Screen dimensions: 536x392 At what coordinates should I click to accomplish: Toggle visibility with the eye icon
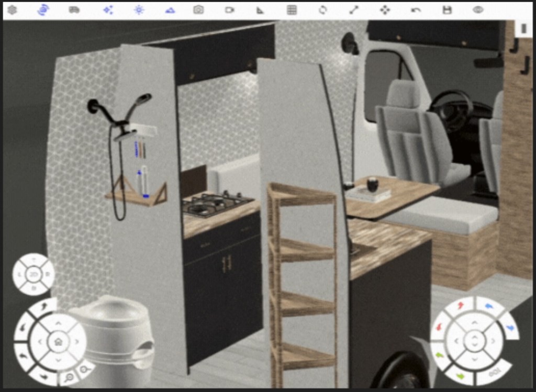click(x=478, y=10)
